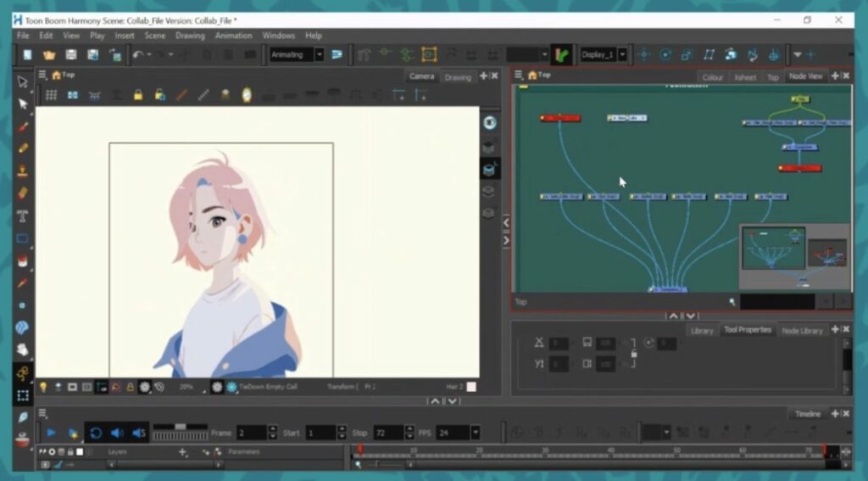The height and width of the screenshot is (481, 868).
Task: Select the yellow Pencil tool
Action: coord(23,148)
